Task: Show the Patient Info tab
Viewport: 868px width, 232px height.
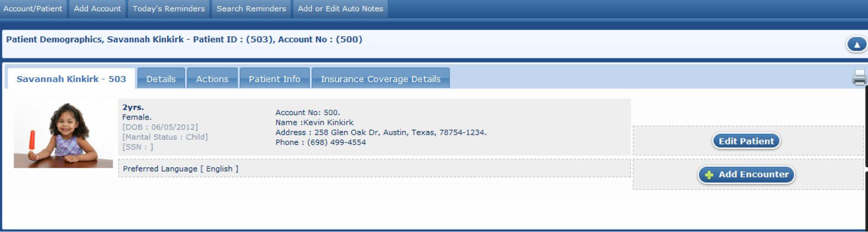Action: coord(275,79)
